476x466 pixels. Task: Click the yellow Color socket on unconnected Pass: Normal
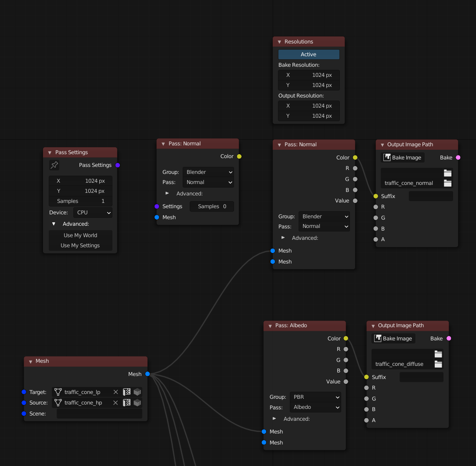239,156
